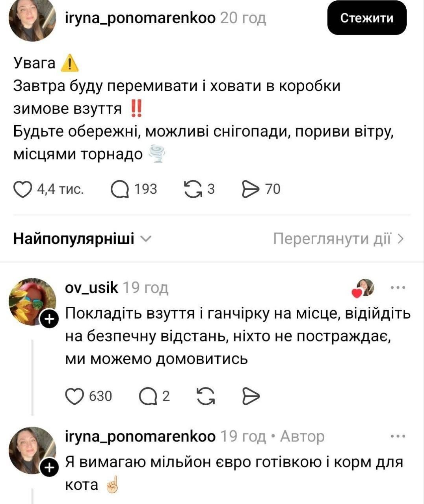Tap ov_usik's sunflower profile picture
This screenshot has width=424, height=504.
coord(32,301)
